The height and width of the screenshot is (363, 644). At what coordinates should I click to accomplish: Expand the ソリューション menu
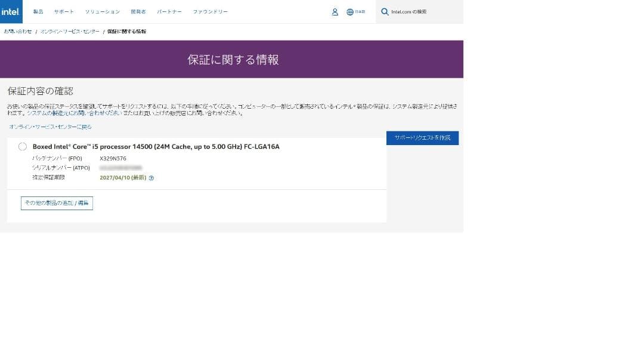[x=102, y=12]
